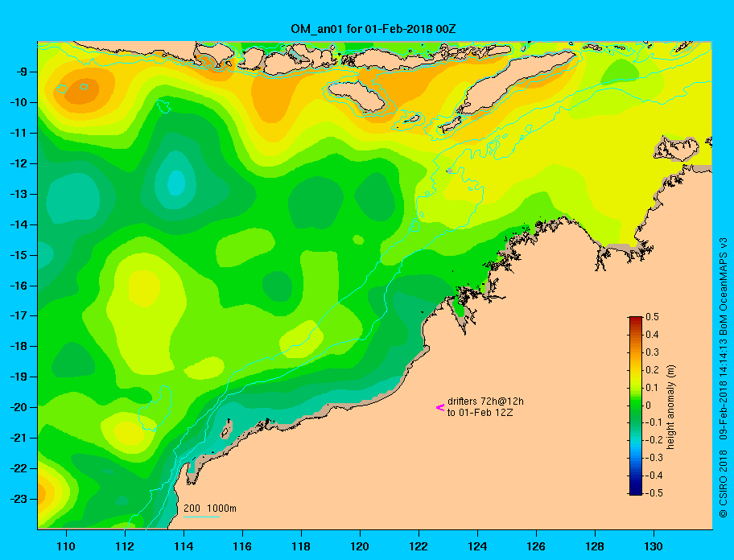Click the 0 colorbar tick label

pos(649,406)
